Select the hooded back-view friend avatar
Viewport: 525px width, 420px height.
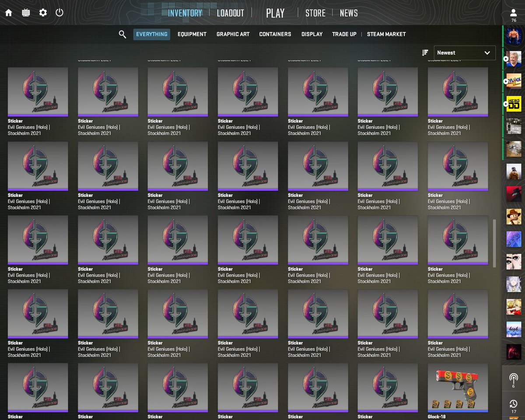coord(514,171)
